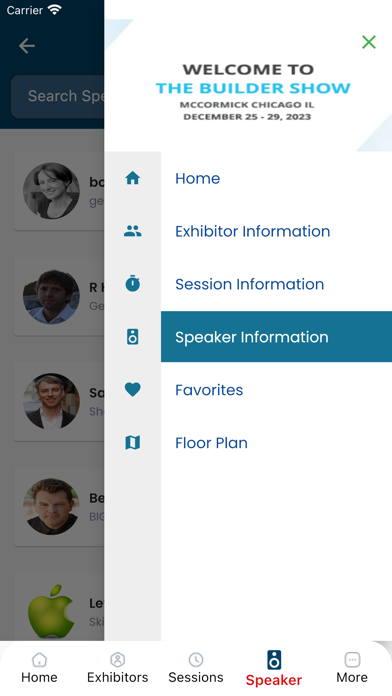
Task: Switch to the Home bottom tab
Action: [39, 668]
